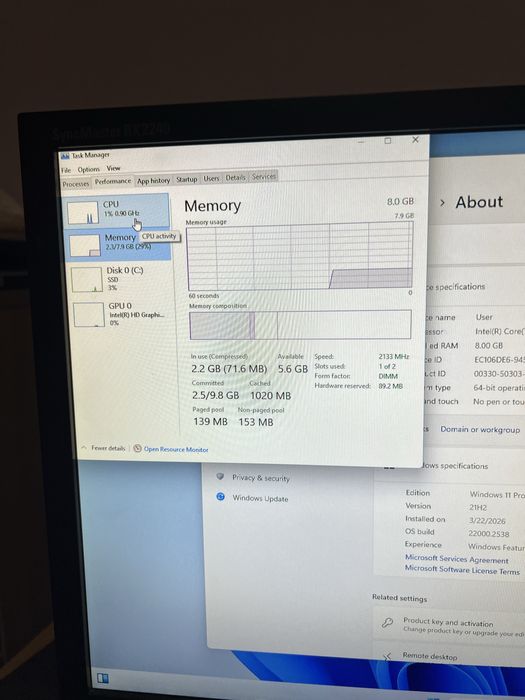Click the OS build 22000.2538 value
The height and width of the screenshot is (700, 525).
pyautogui.click(x=489, y=533)
